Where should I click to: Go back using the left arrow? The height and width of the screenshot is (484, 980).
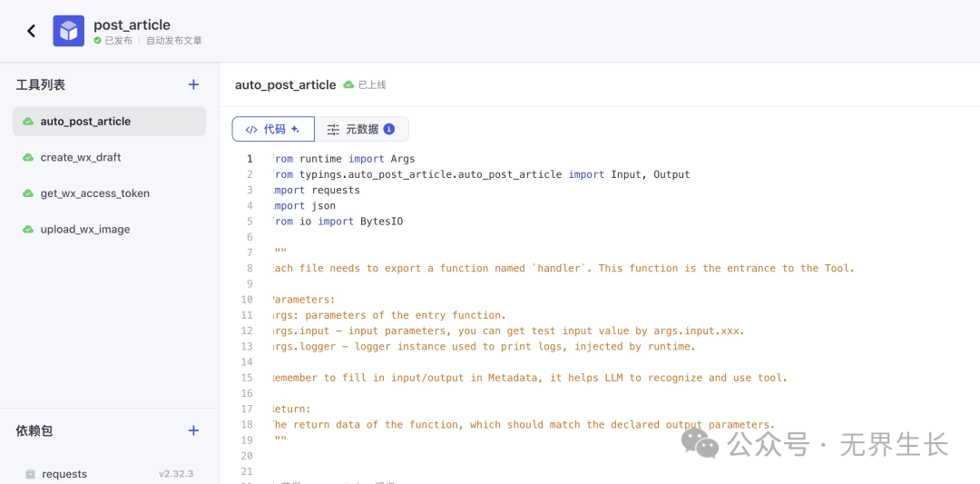coord(32,31)
